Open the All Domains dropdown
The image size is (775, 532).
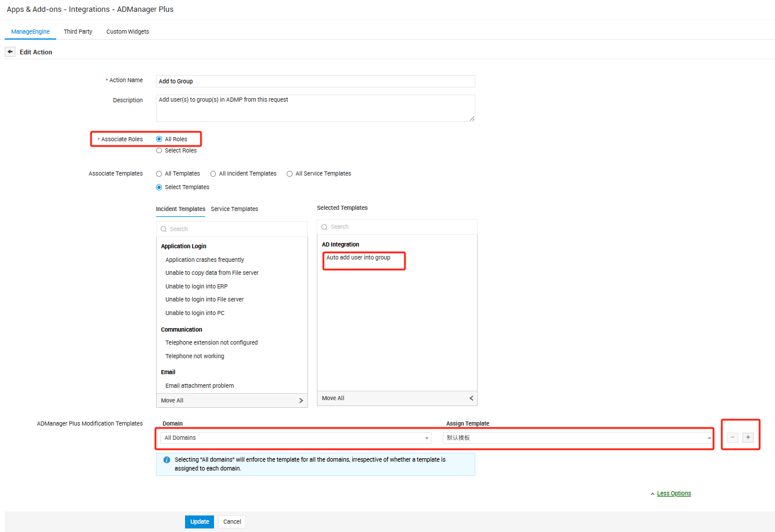pyautogui.click(x=296, y=438)
